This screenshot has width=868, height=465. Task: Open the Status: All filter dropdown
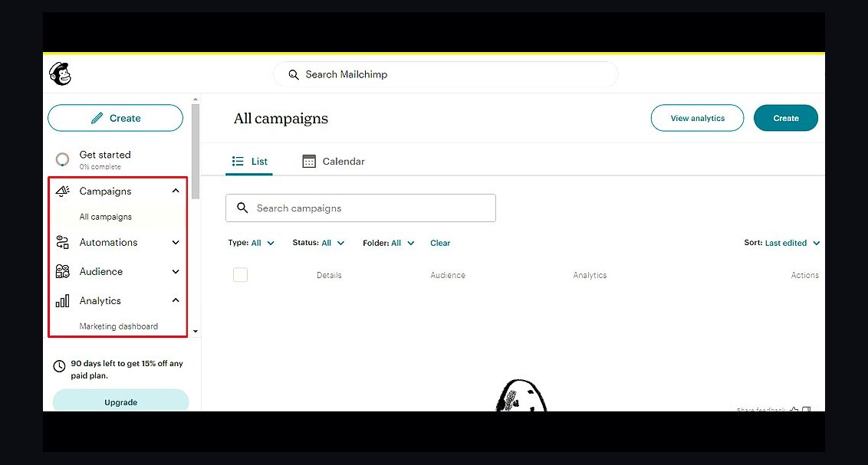[318, 243]
